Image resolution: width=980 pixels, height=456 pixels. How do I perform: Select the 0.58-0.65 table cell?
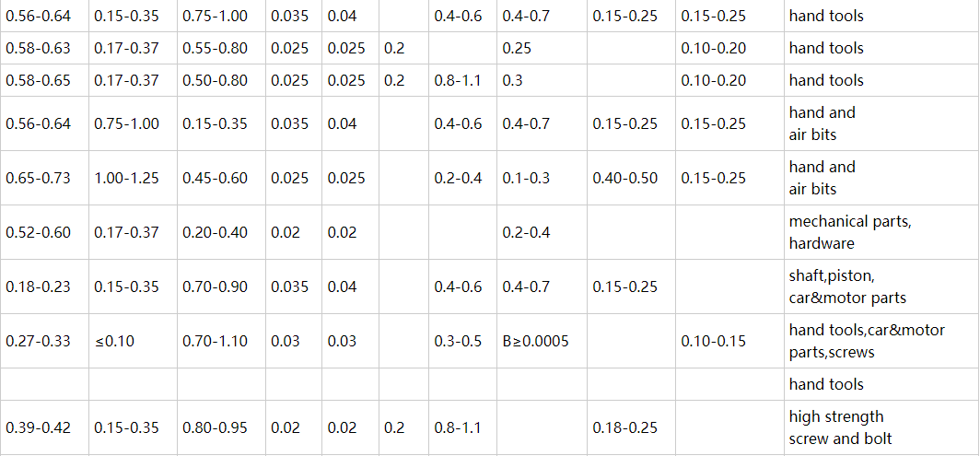click(38, 80)
